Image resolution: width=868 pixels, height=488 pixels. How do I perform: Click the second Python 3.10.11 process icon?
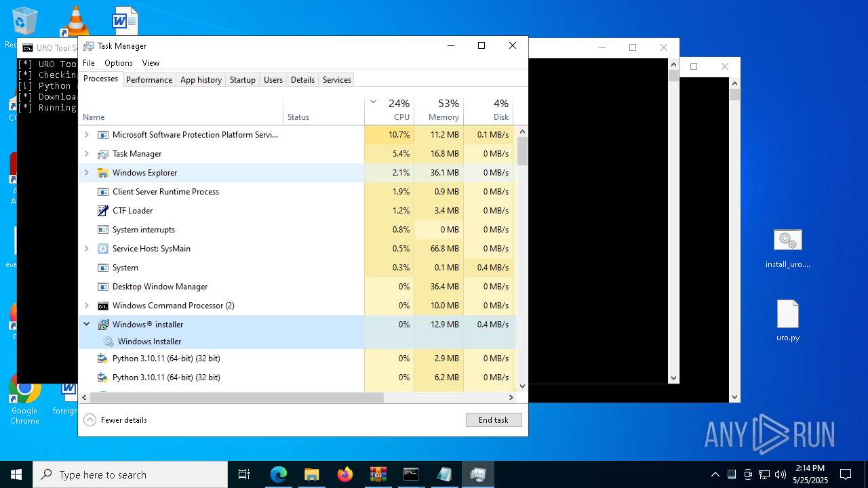click(x=103, y=378)
